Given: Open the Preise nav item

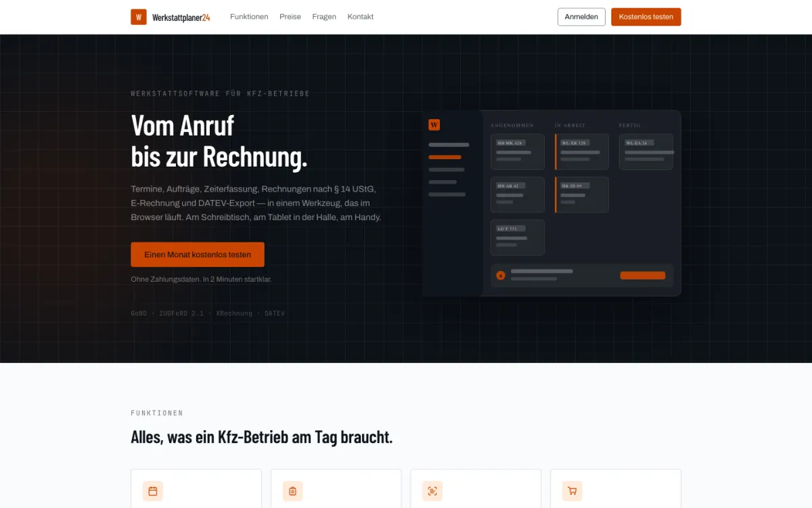Looking at the screenshot, I should coord(290,17).
